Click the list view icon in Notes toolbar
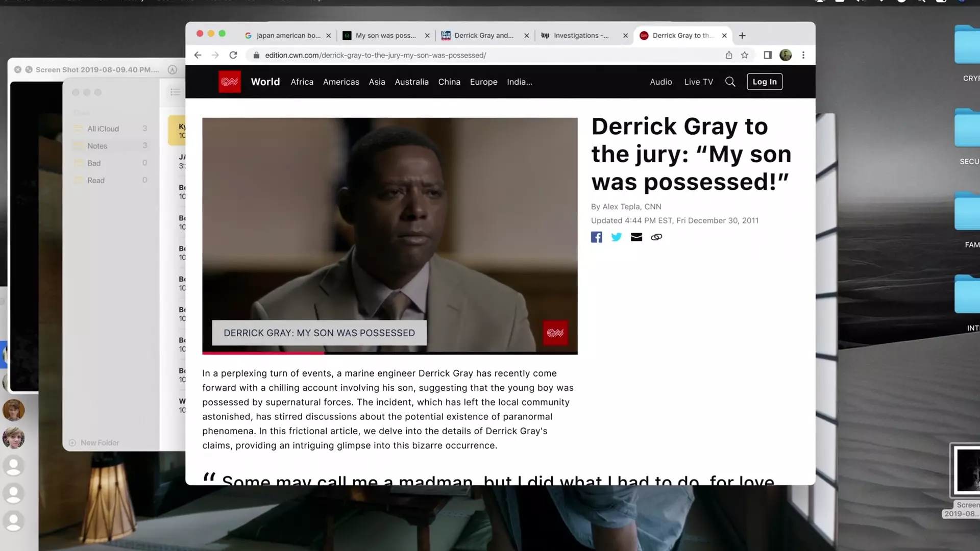 click(175, 92)
